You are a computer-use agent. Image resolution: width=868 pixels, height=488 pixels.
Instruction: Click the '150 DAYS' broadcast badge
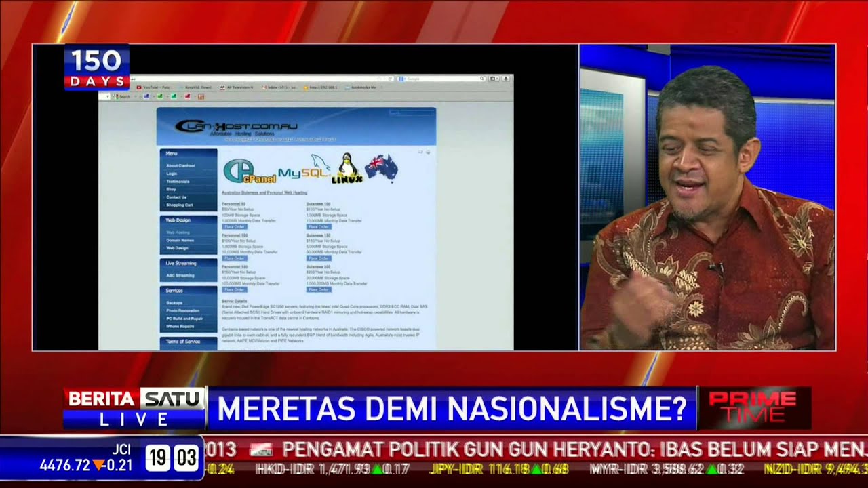coord(97,68)
